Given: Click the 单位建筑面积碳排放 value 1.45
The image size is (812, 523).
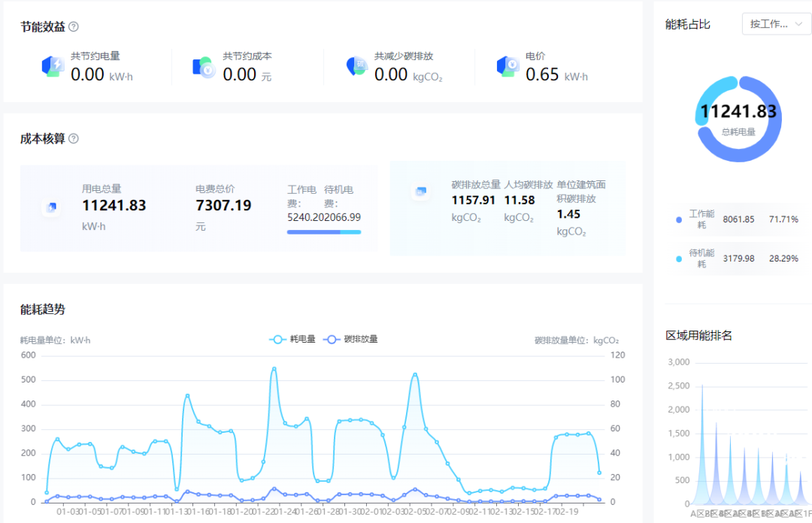Looking at the screenshot, I should pyautogui.click(x=568, y=214).
